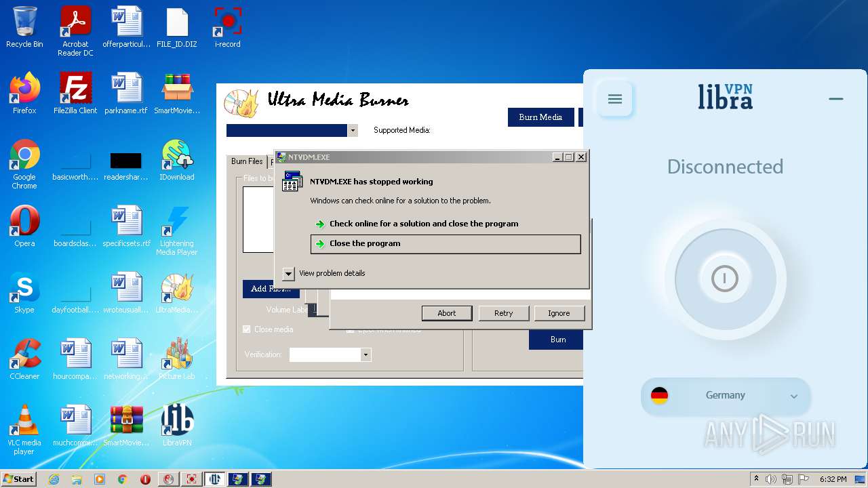
Task: Click the Abort button
Action: click(446, 313)
